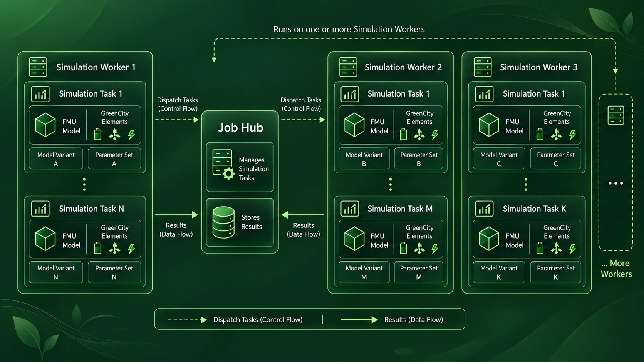Screen dimensions: 644x362
Task: Click the Simulation Task N heading
Action: tap(92, 209)
